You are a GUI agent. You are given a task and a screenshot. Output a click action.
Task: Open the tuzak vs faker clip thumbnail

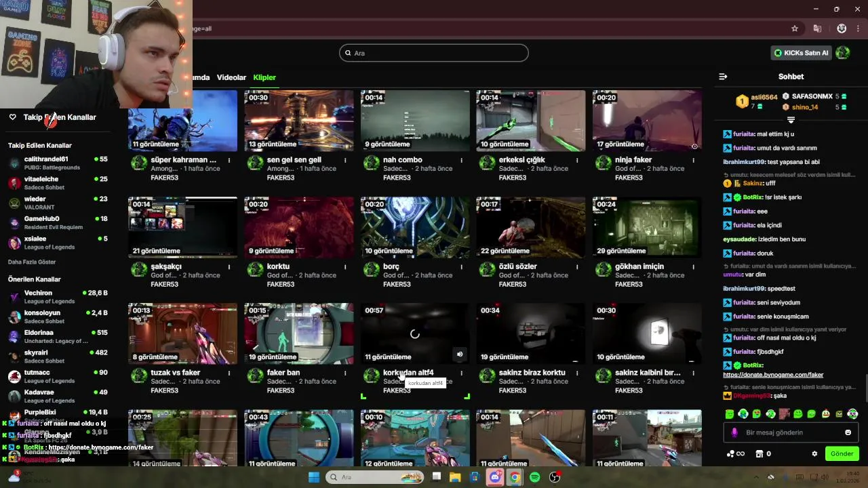click(x=182, y=333)
